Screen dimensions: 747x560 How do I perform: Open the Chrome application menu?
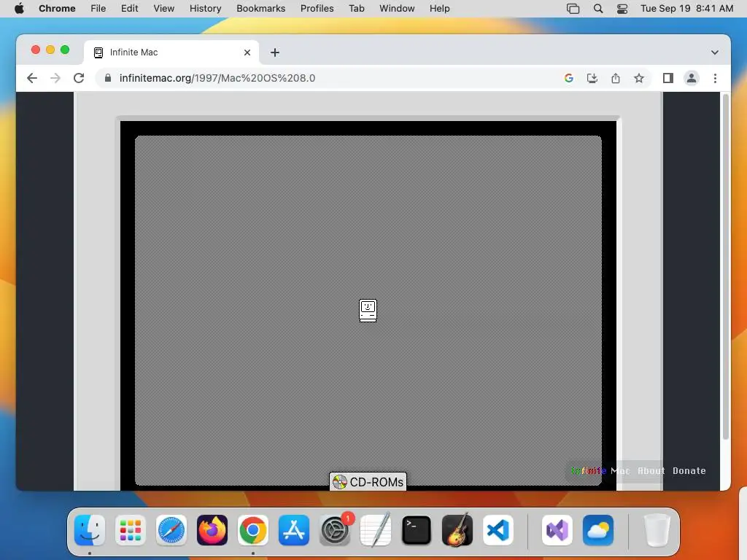point(57,9)
